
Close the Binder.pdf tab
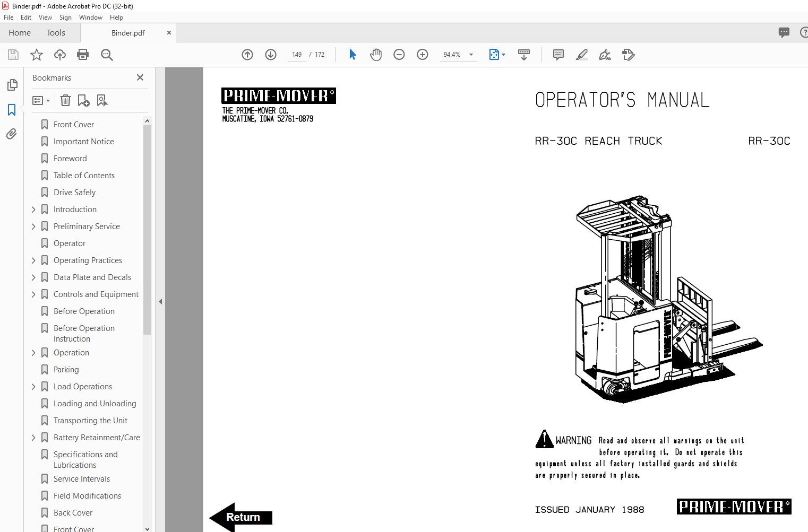(169, 33)
